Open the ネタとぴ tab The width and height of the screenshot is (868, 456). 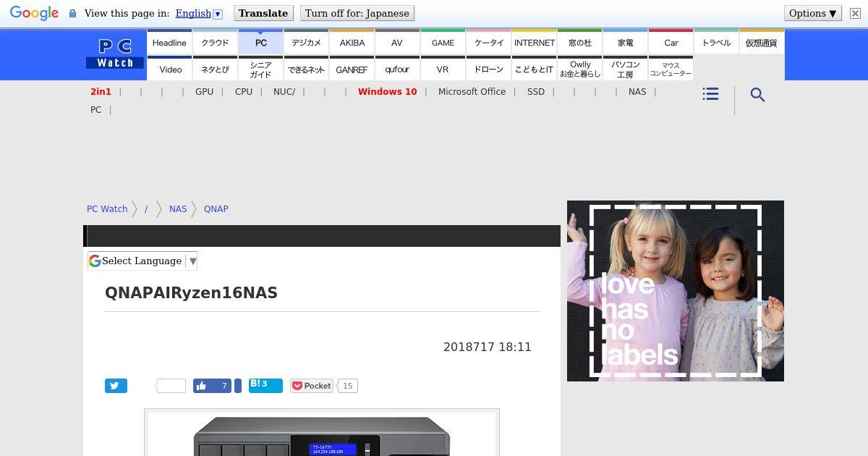tap(215, 69)
